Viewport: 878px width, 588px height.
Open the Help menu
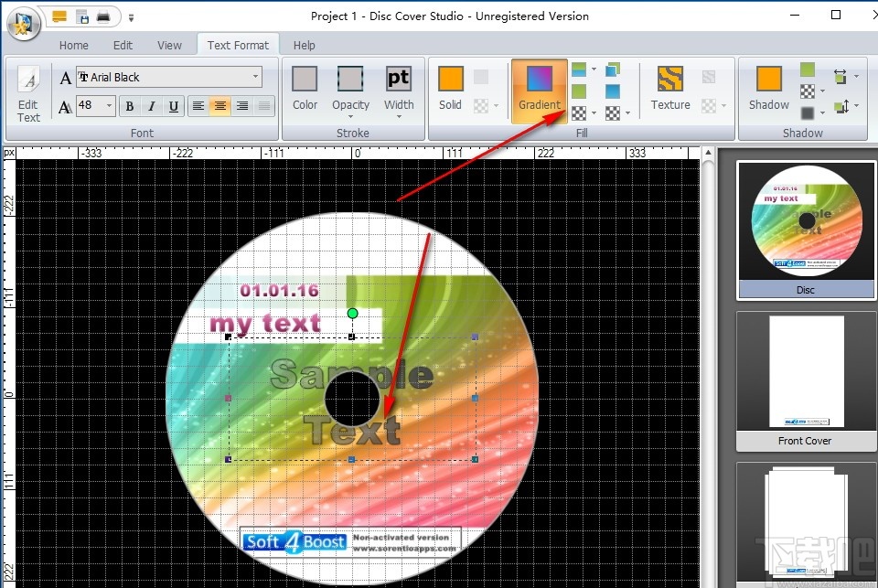point(304,44)
